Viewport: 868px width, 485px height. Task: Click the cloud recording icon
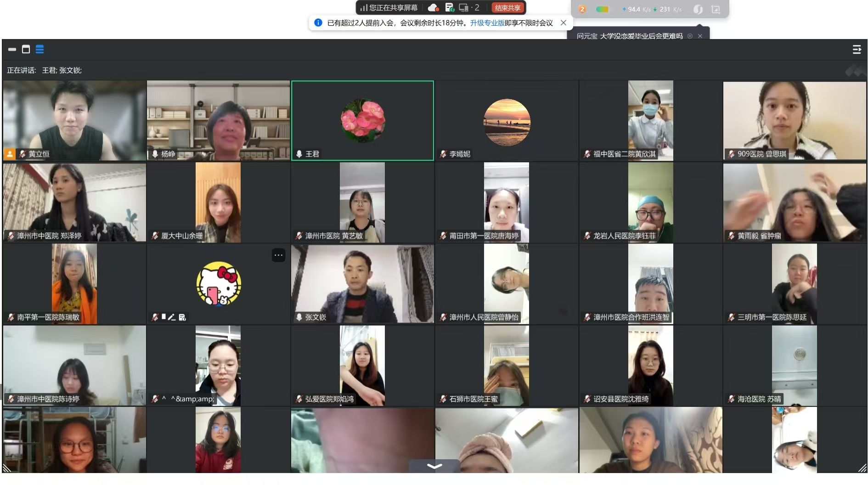coord(433,8)
